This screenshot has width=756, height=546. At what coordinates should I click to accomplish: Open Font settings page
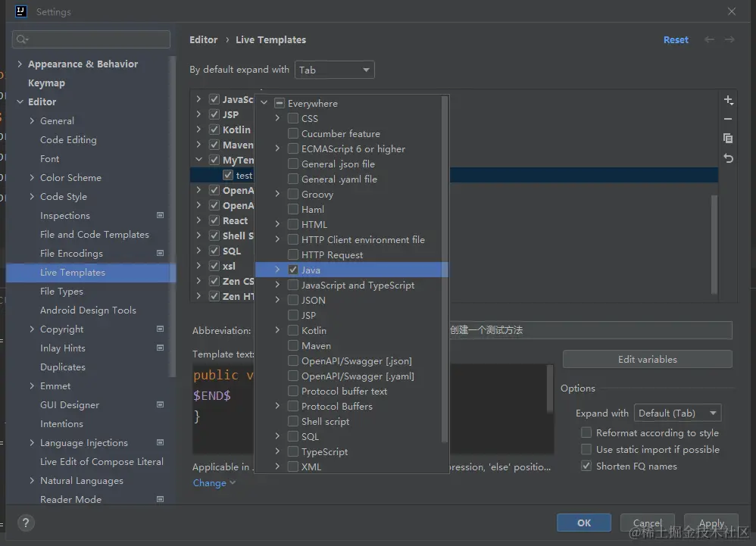[50, 158]
